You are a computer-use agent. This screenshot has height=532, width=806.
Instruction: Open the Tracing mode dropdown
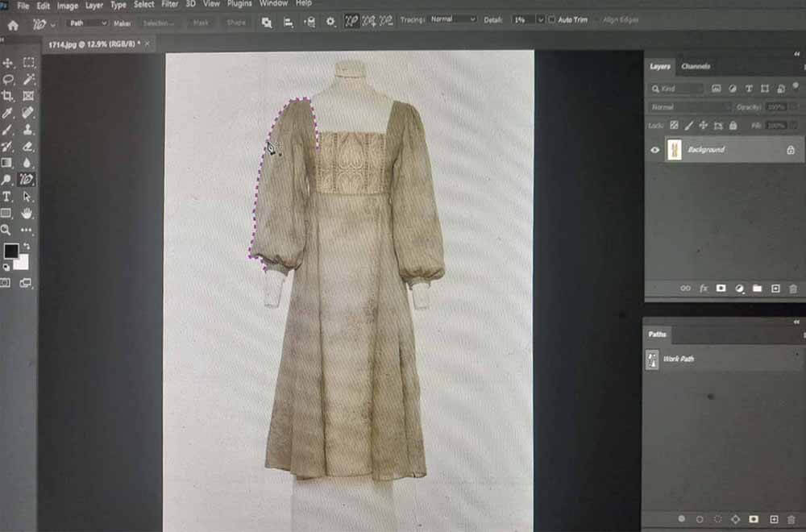[x=453, y=19]
